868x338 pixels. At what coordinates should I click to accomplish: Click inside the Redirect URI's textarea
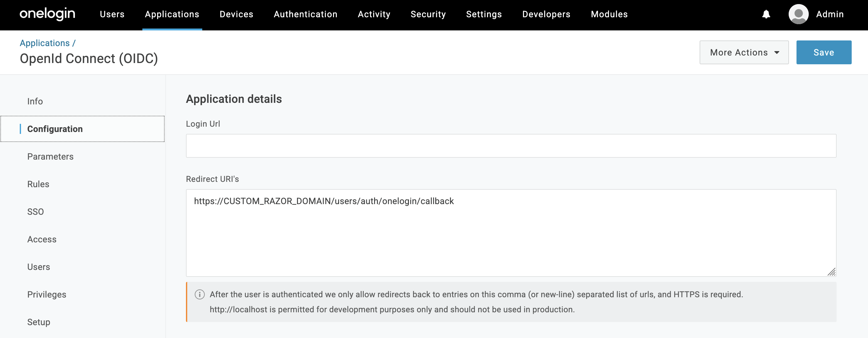511,236
